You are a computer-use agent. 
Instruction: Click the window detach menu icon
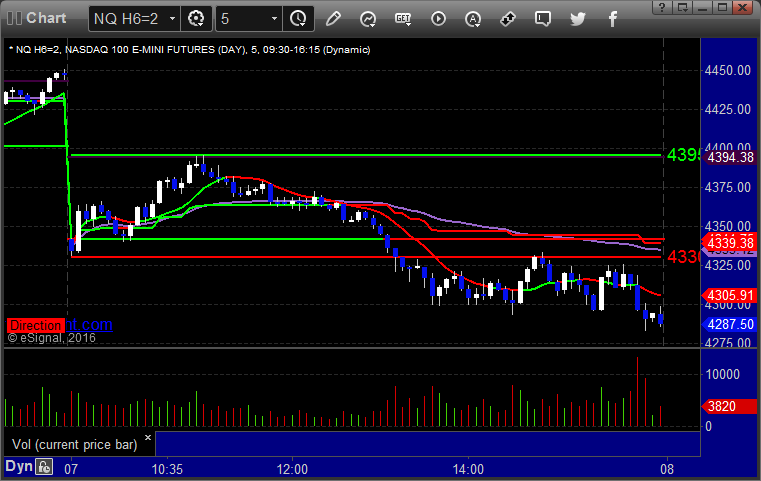tap(682, 7)
